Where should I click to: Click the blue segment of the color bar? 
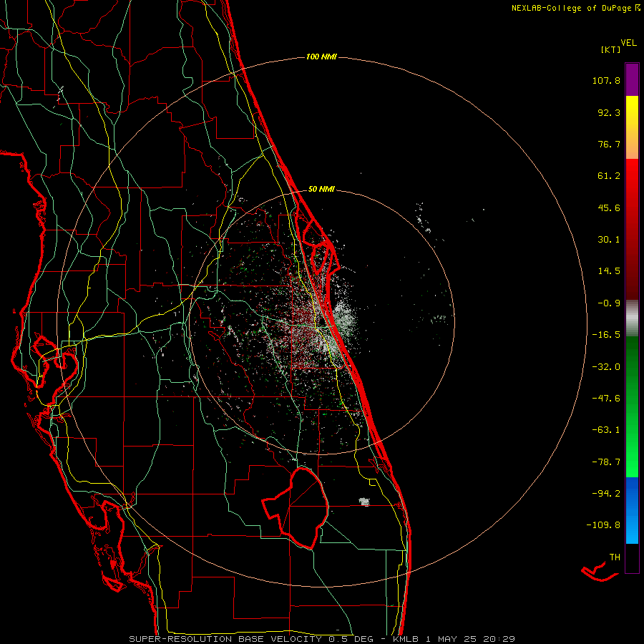pos(632,510)
